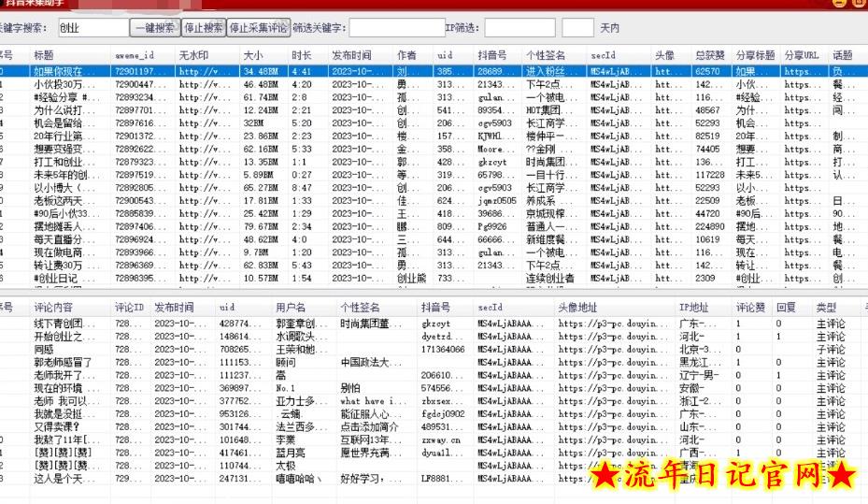Viewport: 868px width, 504px height.
Task: Click the duration cell 8:47
Action: pos(302,188)
